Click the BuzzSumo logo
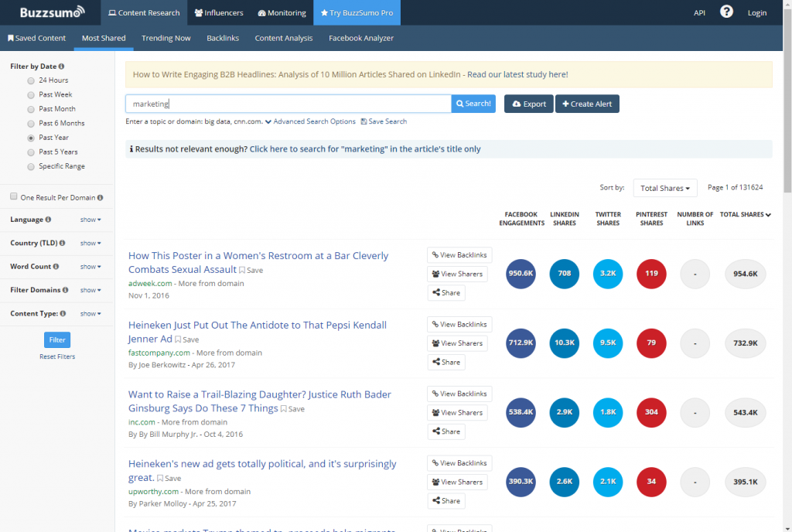792x532 pixels. point(52,12)
